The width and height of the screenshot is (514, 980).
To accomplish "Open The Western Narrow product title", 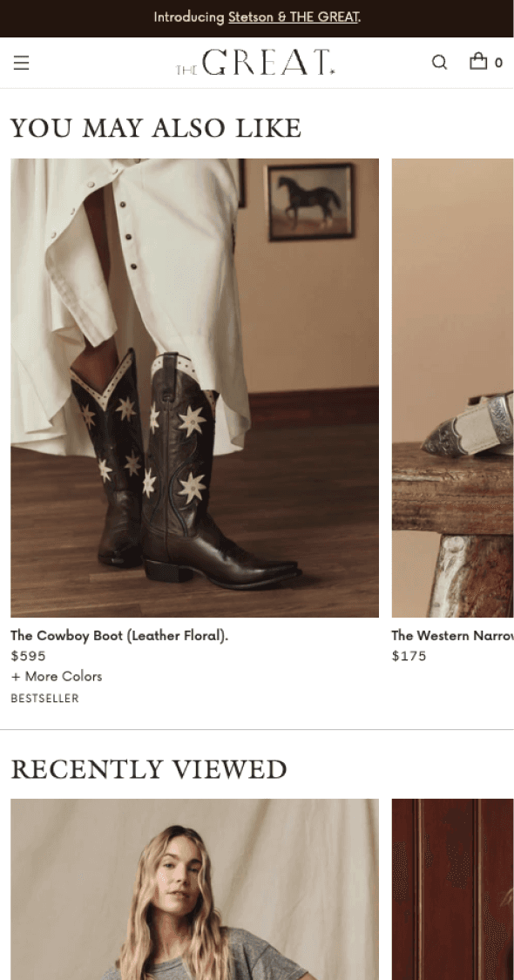I will [453, 636].
